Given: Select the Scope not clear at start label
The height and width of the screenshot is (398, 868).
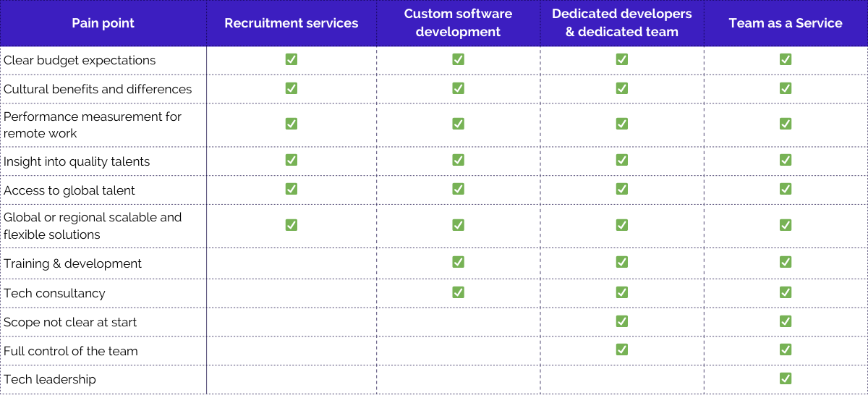Looking at the screenshot, I should [70, 322].
